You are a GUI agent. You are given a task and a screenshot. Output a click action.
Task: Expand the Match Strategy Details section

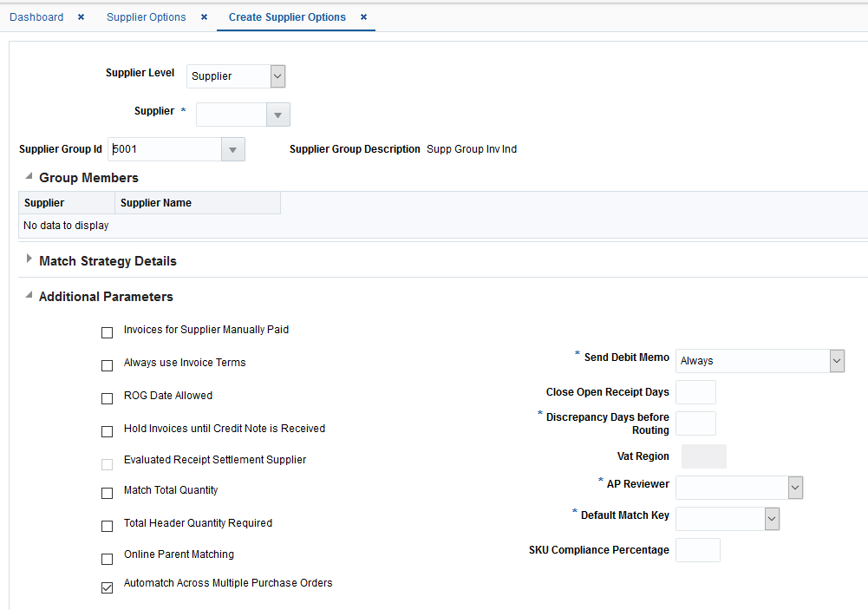click(x=29, y=260)
